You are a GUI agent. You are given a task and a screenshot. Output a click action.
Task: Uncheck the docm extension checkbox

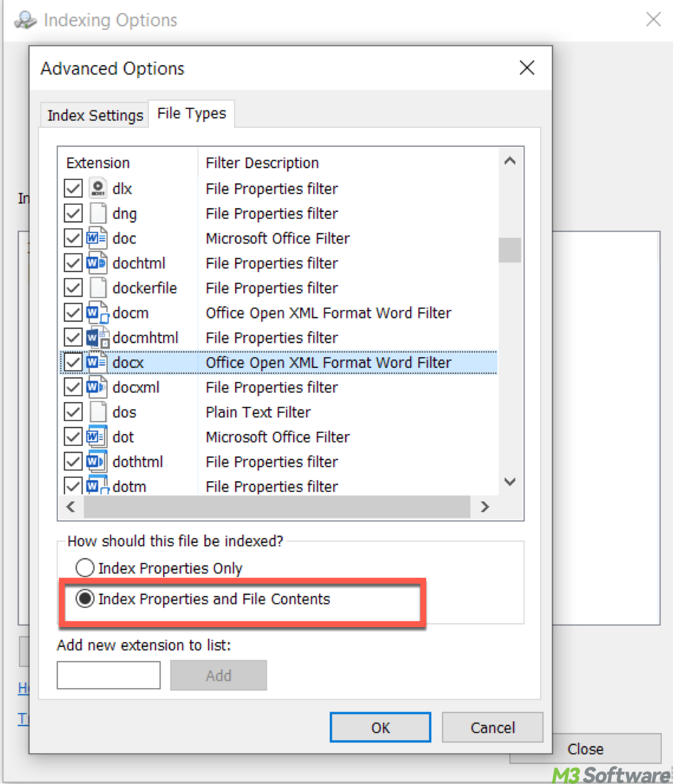pos(73,312)
